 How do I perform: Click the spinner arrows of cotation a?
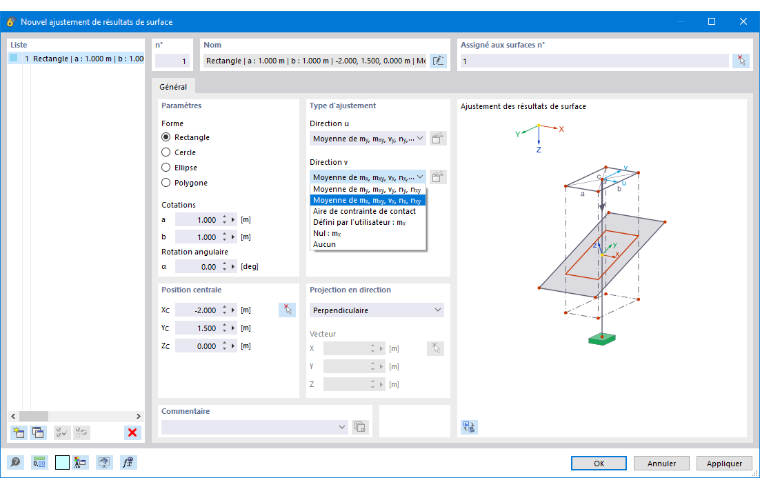coord(224,220)
